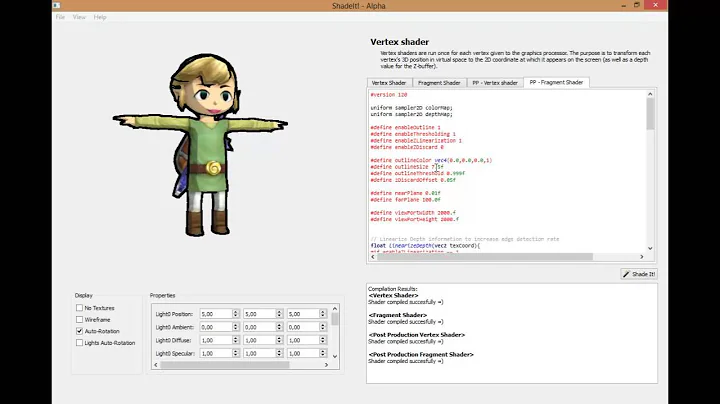720x404 pixels.
Task: Click Properties panel scroll up arrow
Action: coord(335,309)
